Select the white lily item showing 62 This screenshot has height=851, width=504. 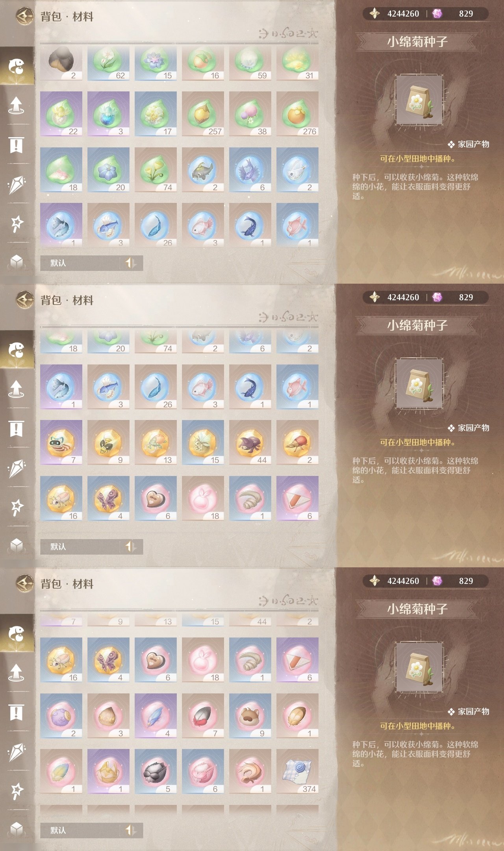point(108,63)
